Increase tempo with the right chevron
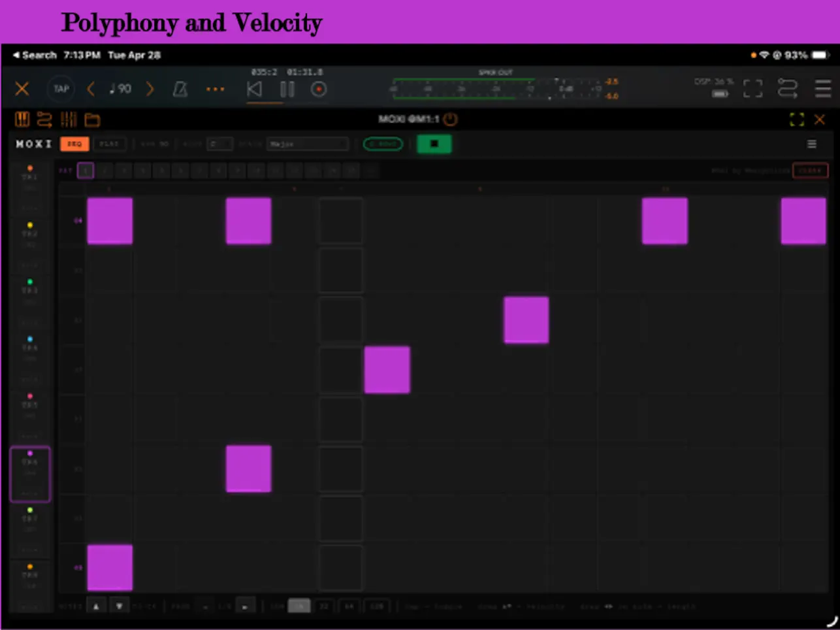Viewport: 840px width, 630px height. tap(150, 89)
